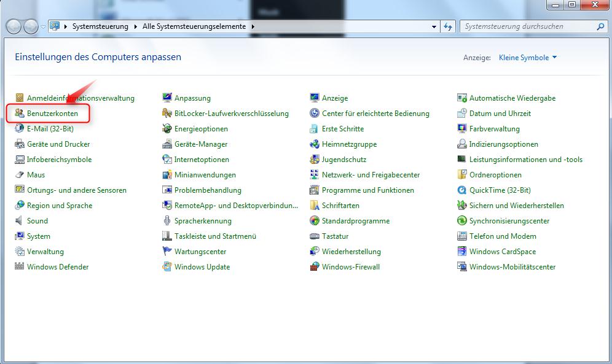Click the Geräte-Manager icon
The height and width of the screenshot is (364, 612).
167,144
